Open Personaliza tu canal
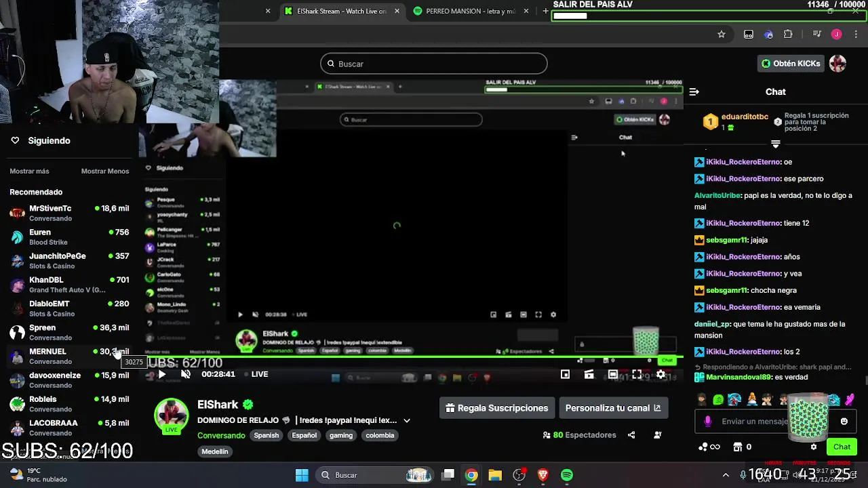The image size is (868, 488). coord(613,408)
